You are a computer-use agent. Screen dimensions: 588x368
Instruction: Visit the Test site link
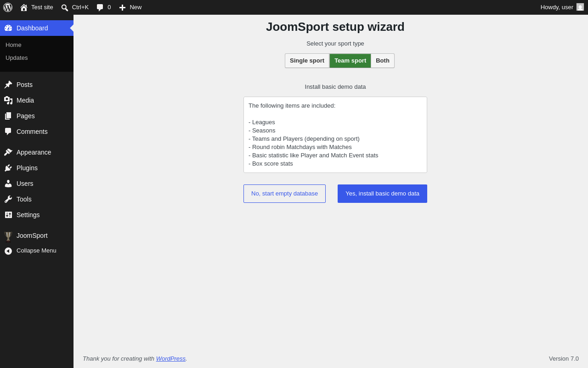(x=37, y=7)
